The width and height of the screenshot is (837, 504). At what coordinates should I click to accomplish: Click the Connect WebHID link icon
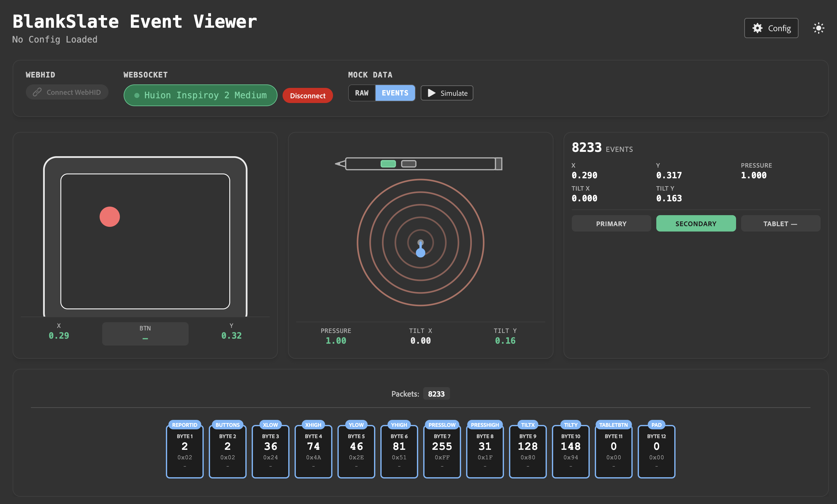click(x=37, y=92)
